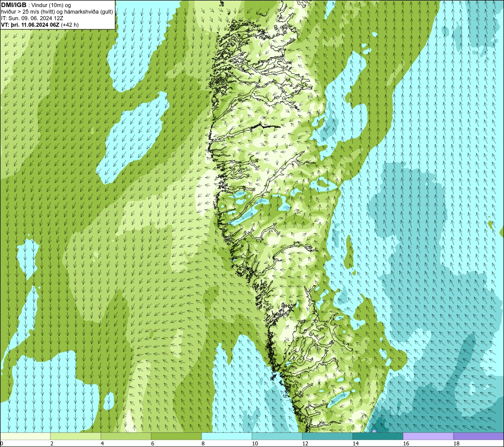Click the purple legend swatch above 18 m/s
This screenshot has height=447, width=504.
tap(478, 436)
